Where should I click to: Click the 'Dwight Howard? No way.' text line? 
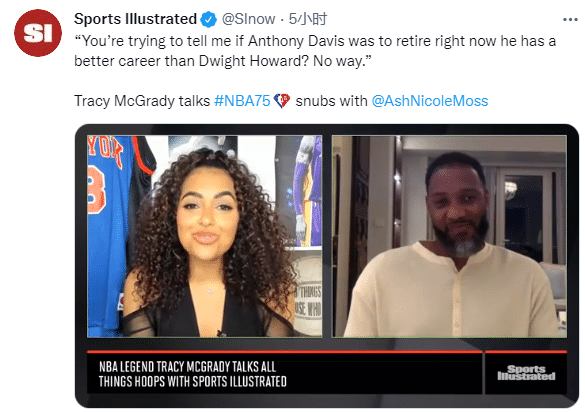tap(223, 61)
